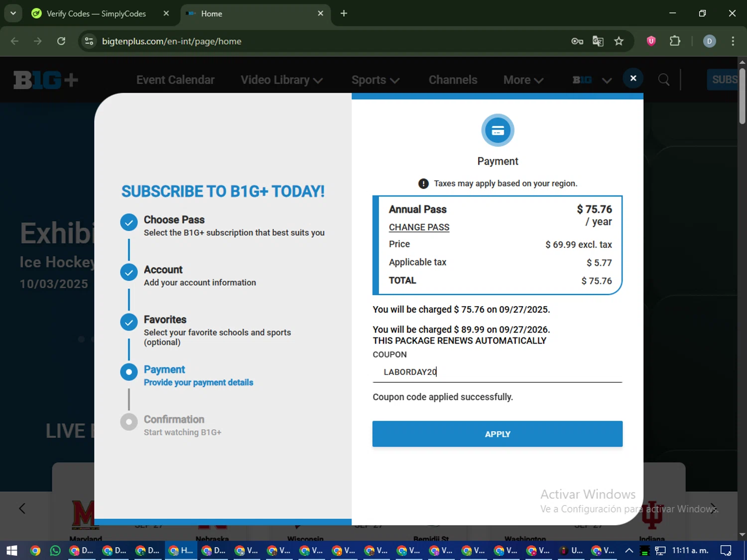Click the SUBS subscribe button in header
This screenshot has width=747, height=560.
click(723, 80)
